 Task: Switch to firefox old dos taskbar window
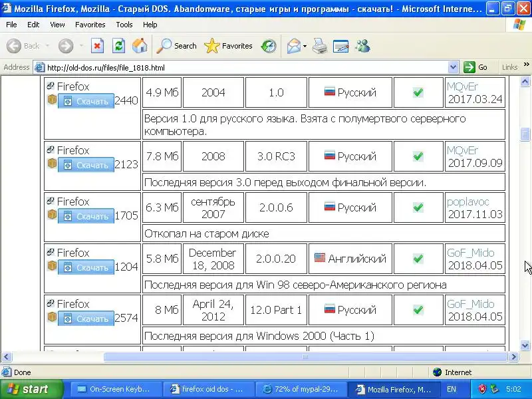tap(208, 389)
